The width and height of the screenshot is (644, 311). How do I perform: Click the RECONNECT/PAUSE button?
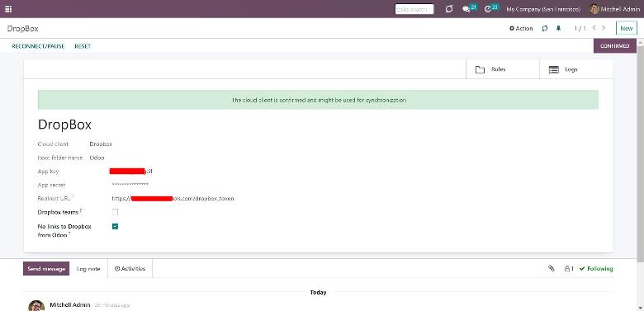tap(38, 46)
